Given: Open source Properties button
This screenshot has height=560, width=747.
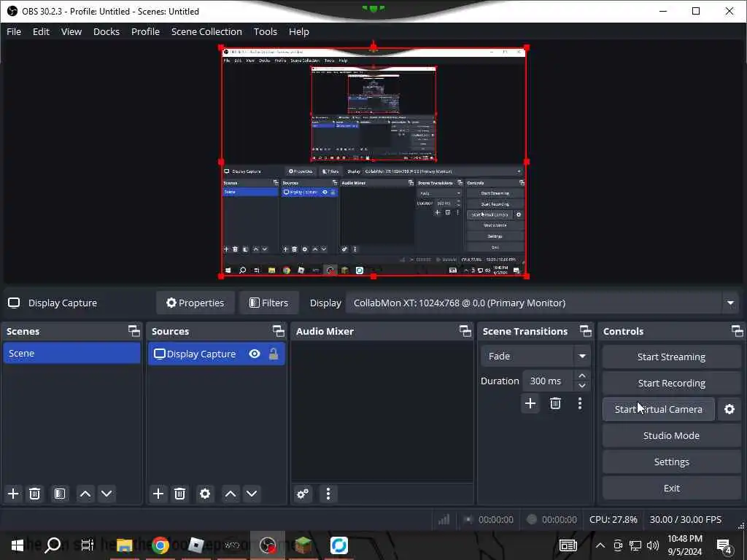Looking at the screenshot, I should pyautogui.click(x=196, y=303).
